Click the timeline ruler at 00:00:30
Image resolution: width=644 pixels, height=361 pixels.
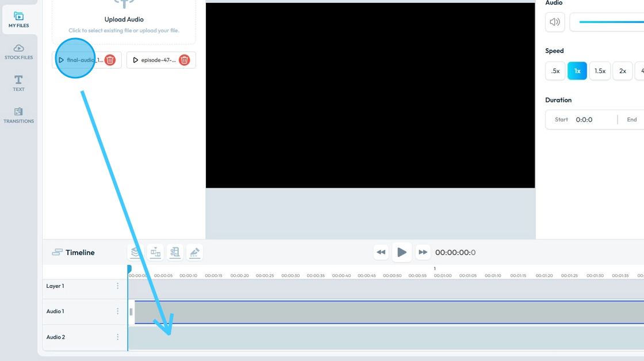coord(290,275)
